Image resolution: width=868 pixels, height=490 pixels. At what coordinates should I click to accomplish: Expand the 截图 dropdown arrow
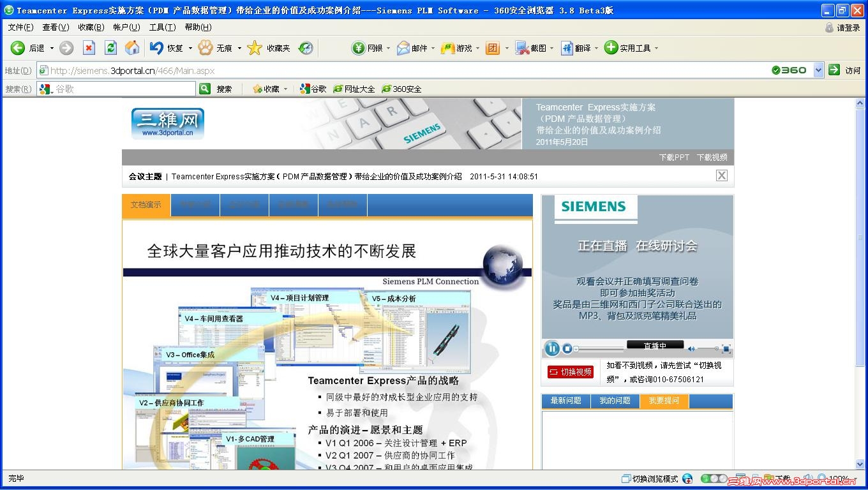552,48
